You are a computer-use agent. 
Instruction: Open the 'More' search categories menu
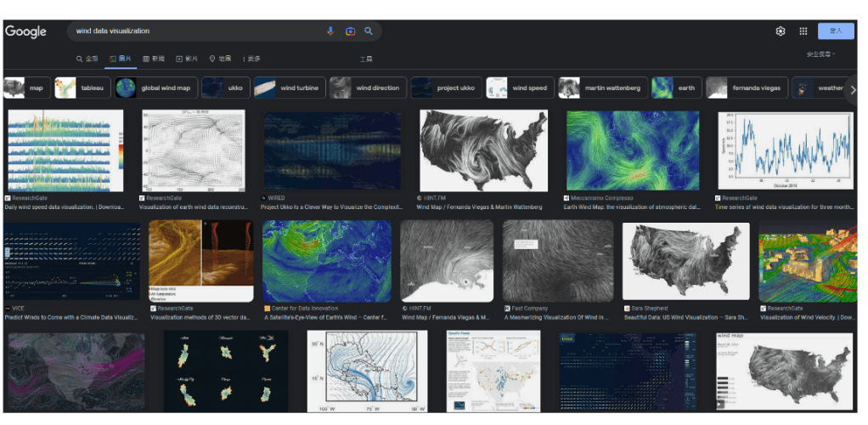tap(251, 59)
